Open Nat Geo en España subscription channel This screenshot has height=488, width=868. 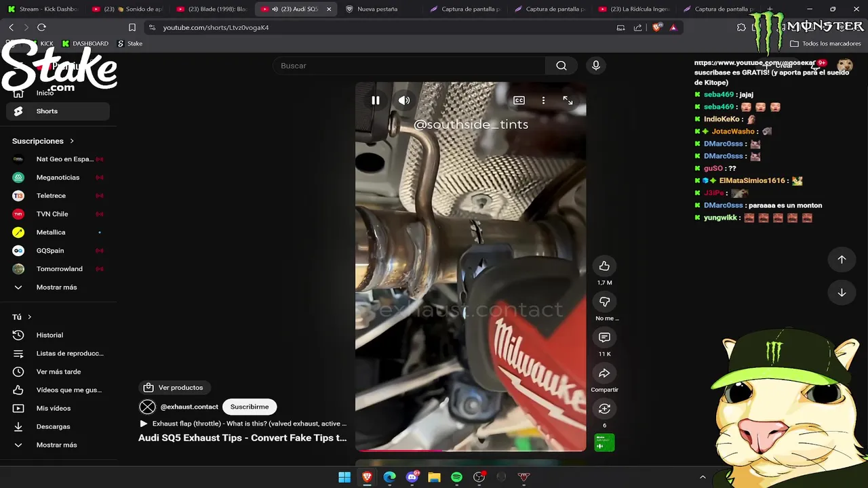58,159
